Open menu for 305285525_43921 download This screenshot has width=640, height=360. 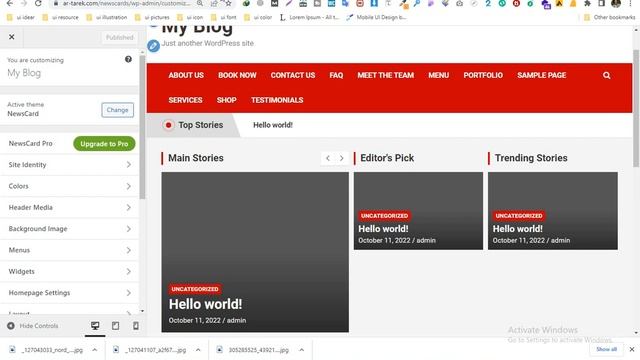(x=302, y=350)
